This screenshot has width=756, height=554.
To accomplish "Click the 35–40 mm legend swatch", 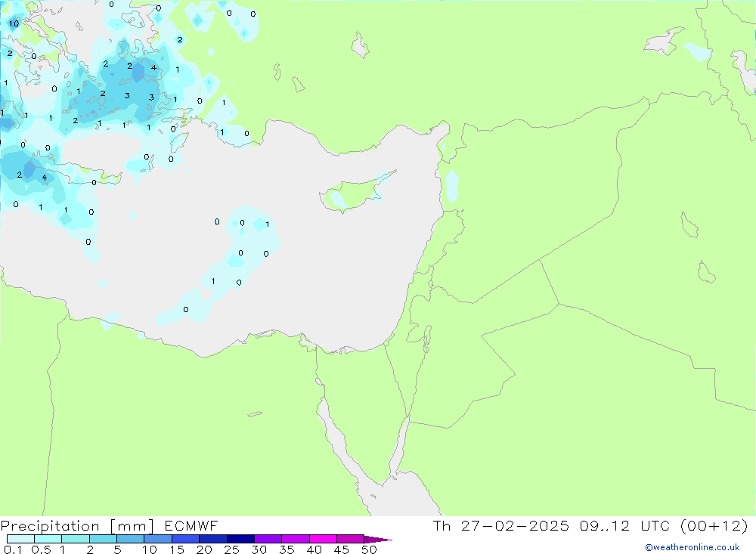I will (296, 539).
